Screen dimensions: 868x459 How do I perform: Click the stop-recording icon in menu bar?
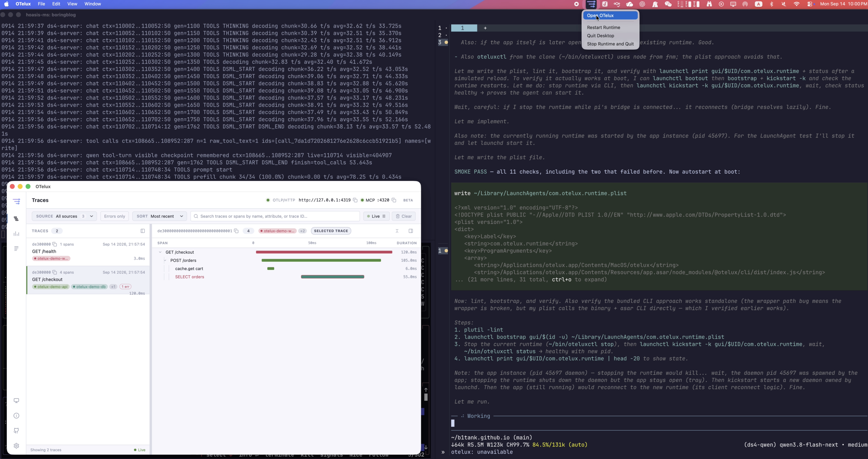click(x=577, y=4)
